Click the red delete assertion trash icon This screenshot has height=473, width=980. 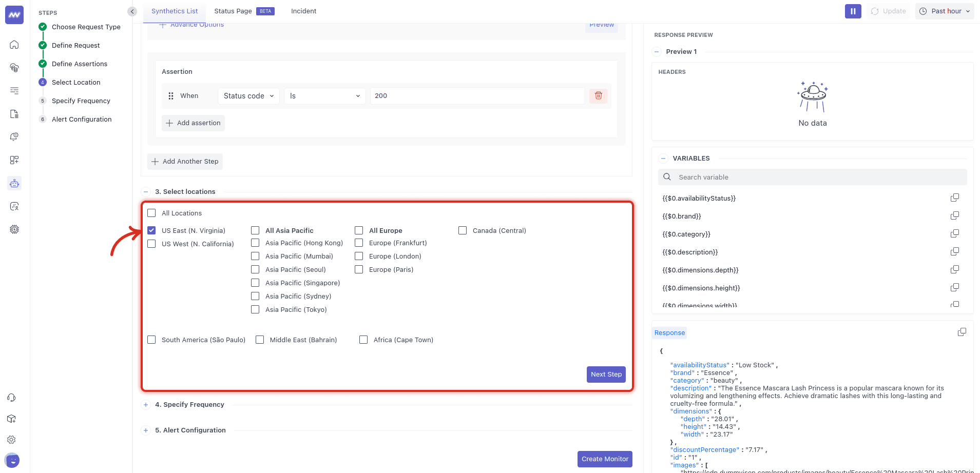[x=598, y=96]
